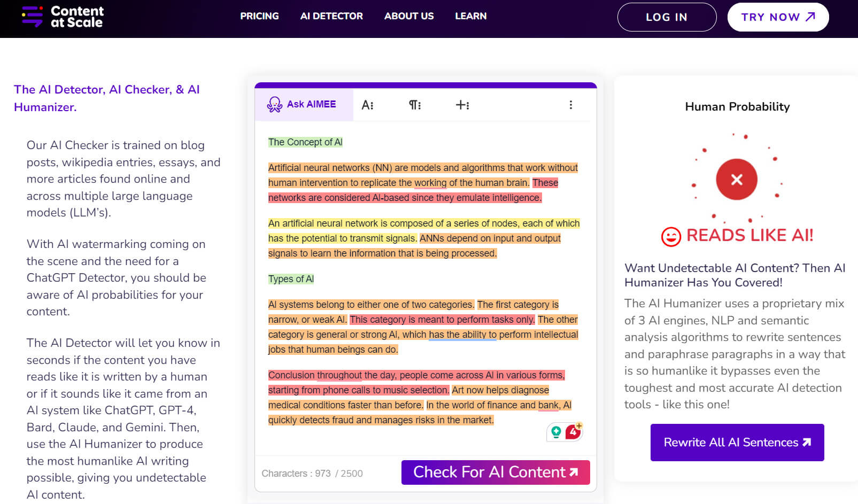Click the red badge showing 4 issues
858x504 pixels.
pyautogui.click(x=573, y=431)
